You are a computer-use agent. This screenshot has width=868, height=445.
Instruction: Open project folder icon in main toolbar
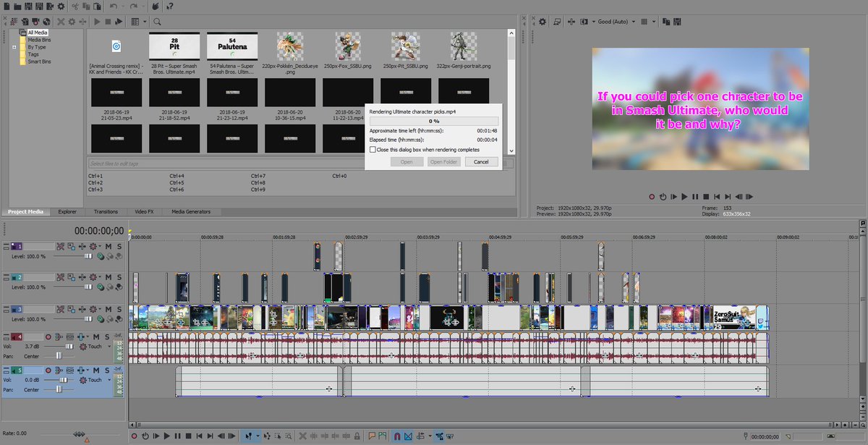(17, 7)
